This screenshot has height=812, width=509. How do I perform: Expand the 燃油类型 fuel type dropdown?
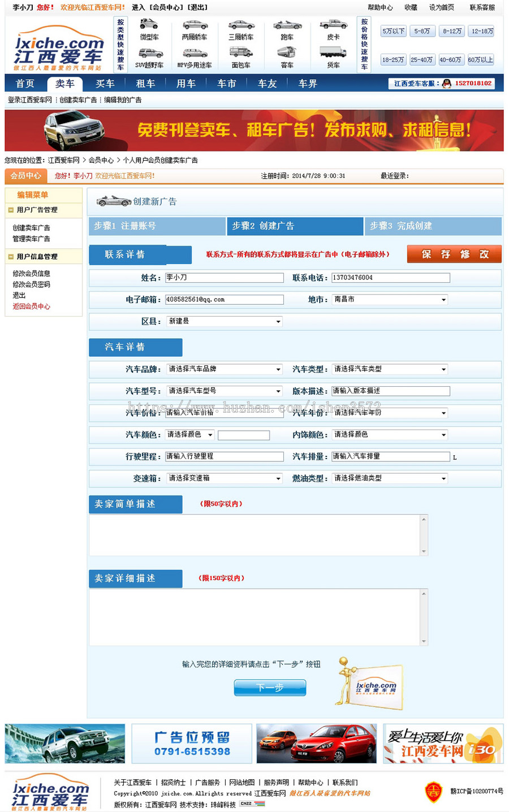coord(390,478)
